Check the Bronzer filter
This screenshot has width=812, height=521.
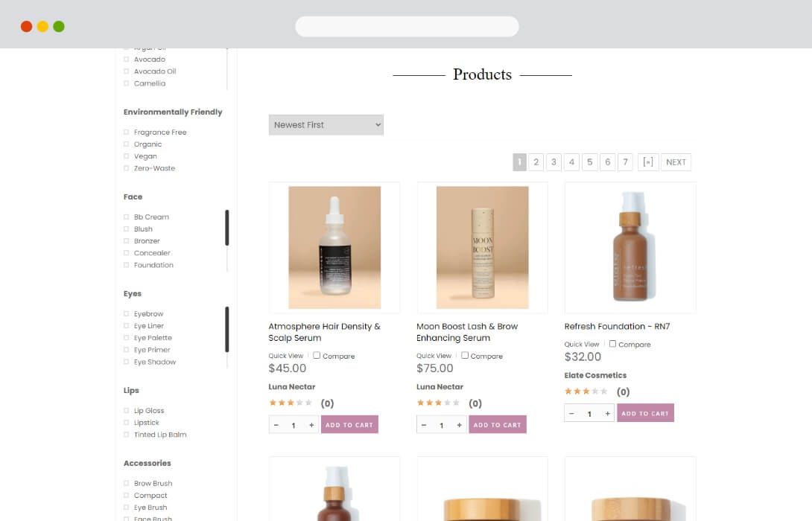coord(127,241)
